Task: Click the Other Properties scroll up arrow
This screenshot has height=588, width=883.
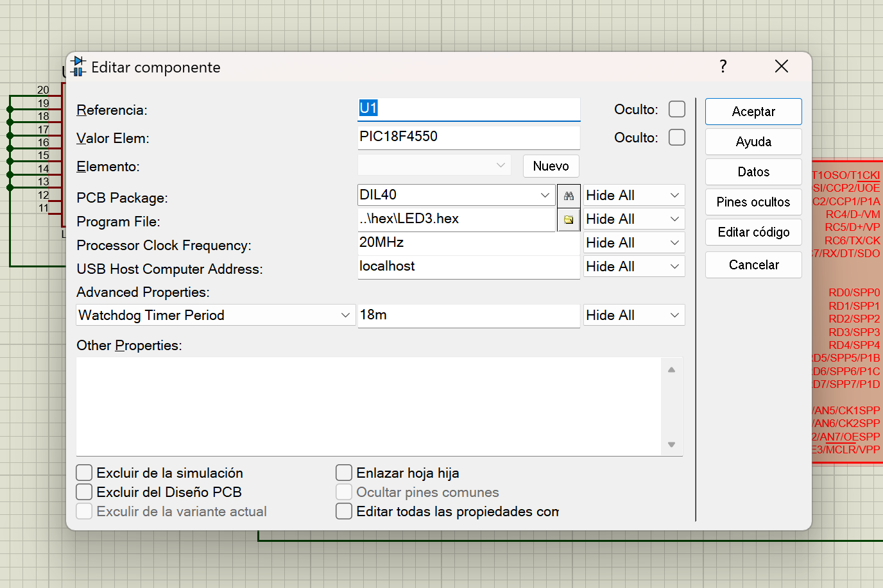Action: [671, 369]
